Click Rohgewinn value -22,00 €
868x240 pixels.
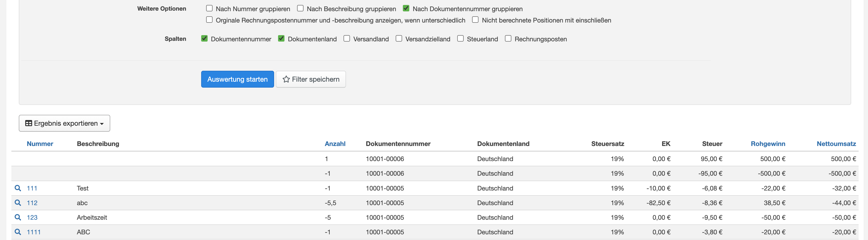click(773, 188)
